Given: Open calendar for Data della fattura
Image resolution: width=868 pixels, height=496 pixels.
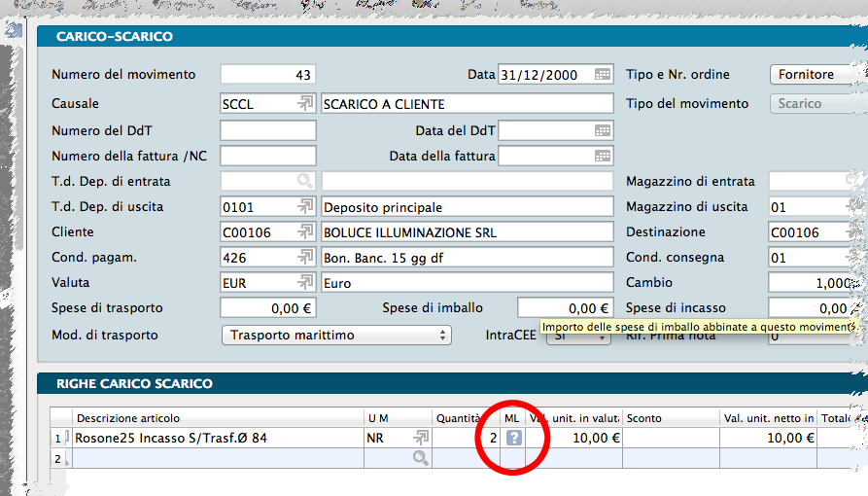Looking at the screenshot, I should 603,156.
